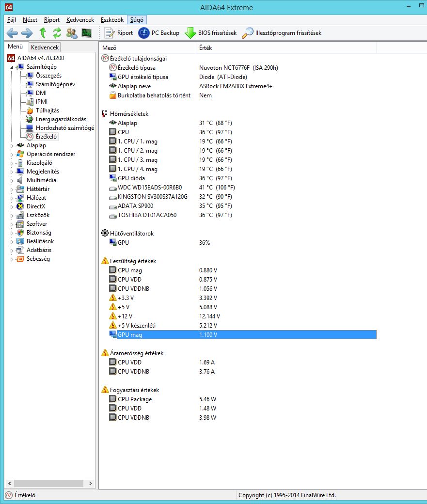Expand the Kiszolgáló node

pos(12,163)
